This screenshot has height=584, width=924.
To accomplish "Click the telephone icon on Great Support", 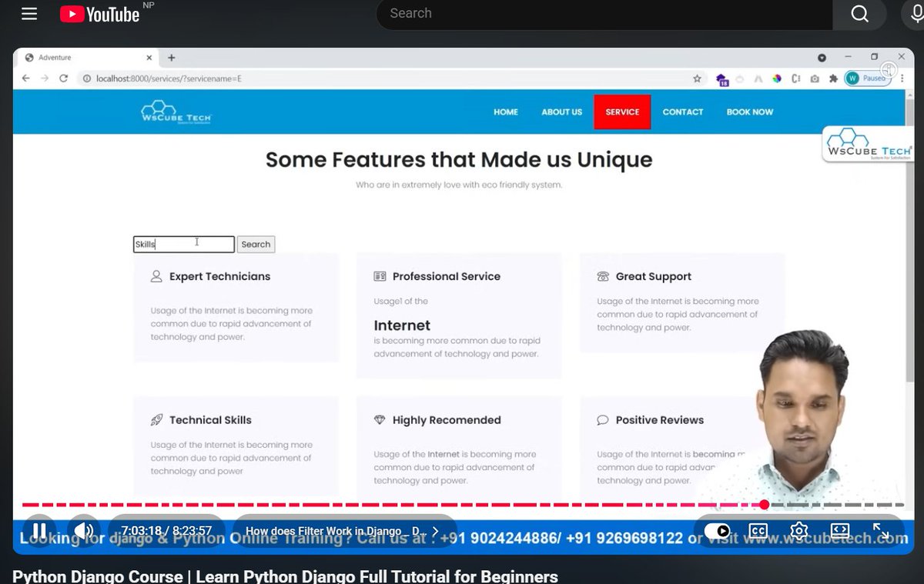I will pos(603,276).
